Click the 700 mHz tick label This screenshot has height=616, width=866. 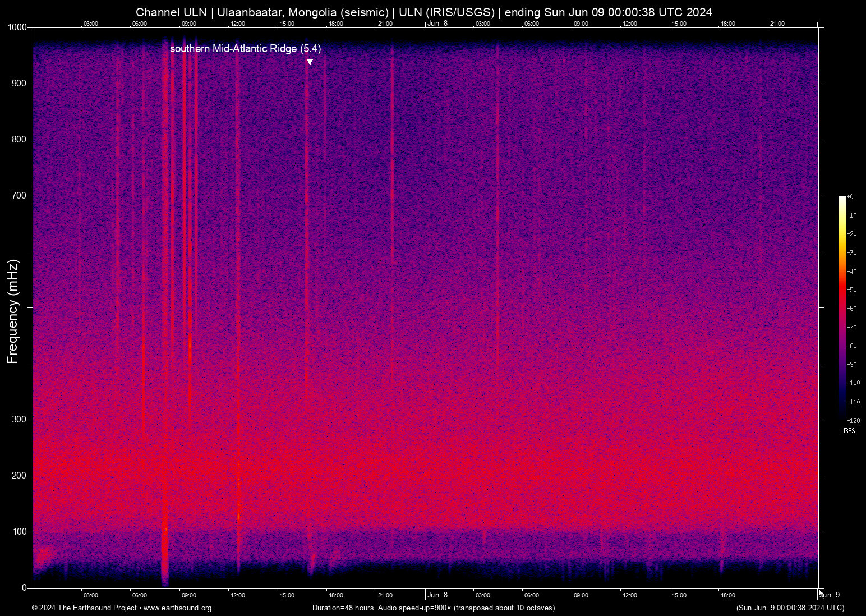[x=19, y=196]
